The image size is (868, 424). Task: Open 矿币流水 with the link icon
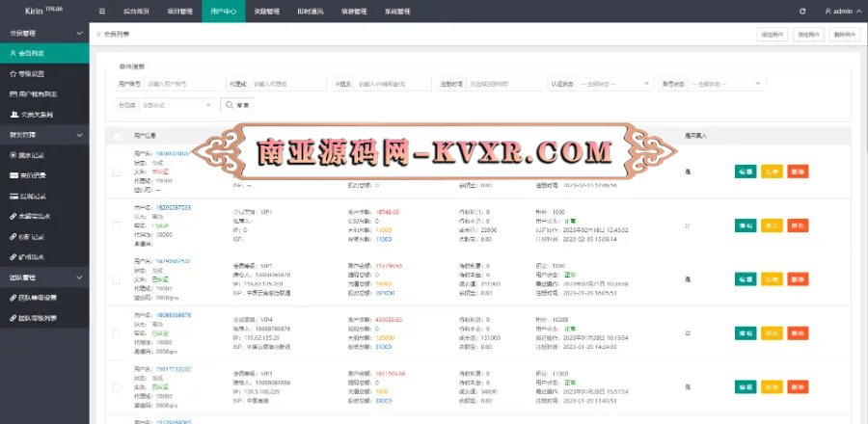coord(44,257)
